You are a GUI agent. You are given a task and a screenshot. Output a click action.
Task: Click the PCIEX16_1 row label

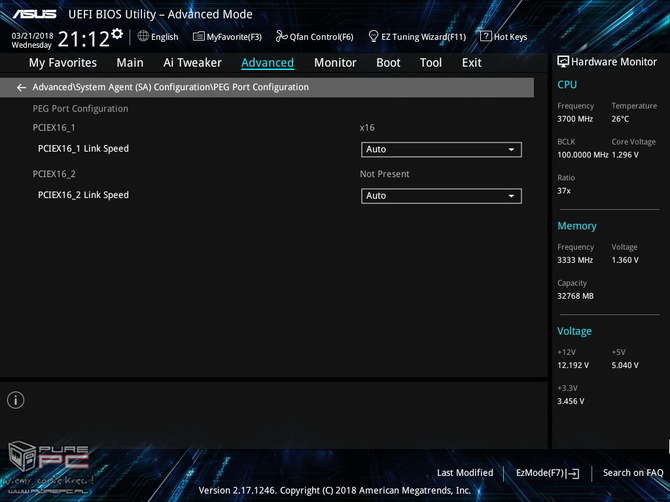54,128
